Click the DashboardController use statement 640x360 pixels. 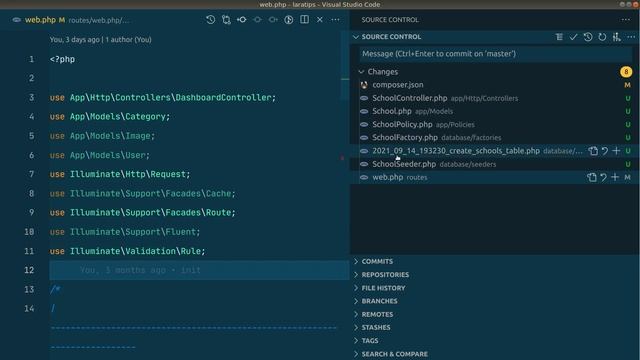click(x=163, y=98)
